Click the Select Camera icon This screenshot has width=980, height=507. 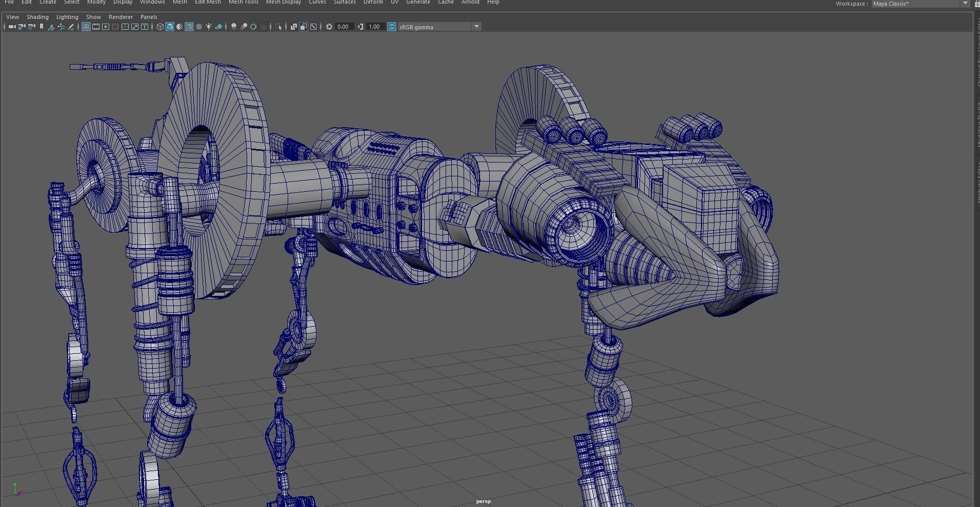[12, 27]
